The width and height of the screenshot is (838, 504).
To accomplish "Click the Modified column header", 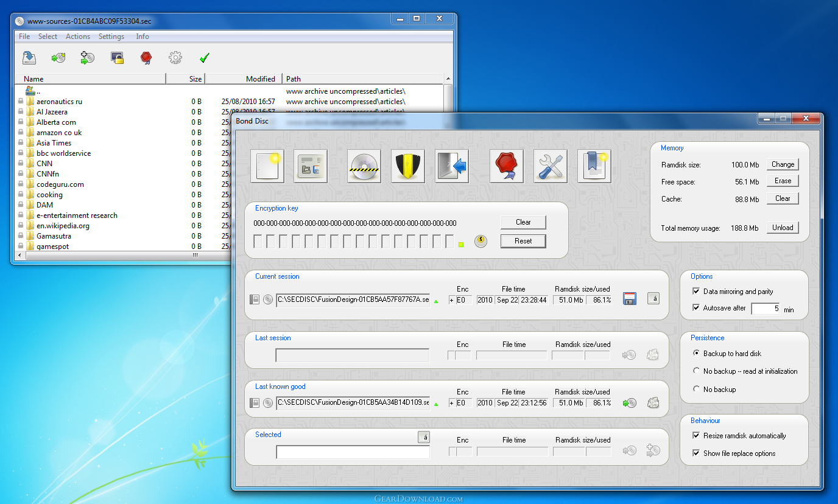I will pos(244,79).
